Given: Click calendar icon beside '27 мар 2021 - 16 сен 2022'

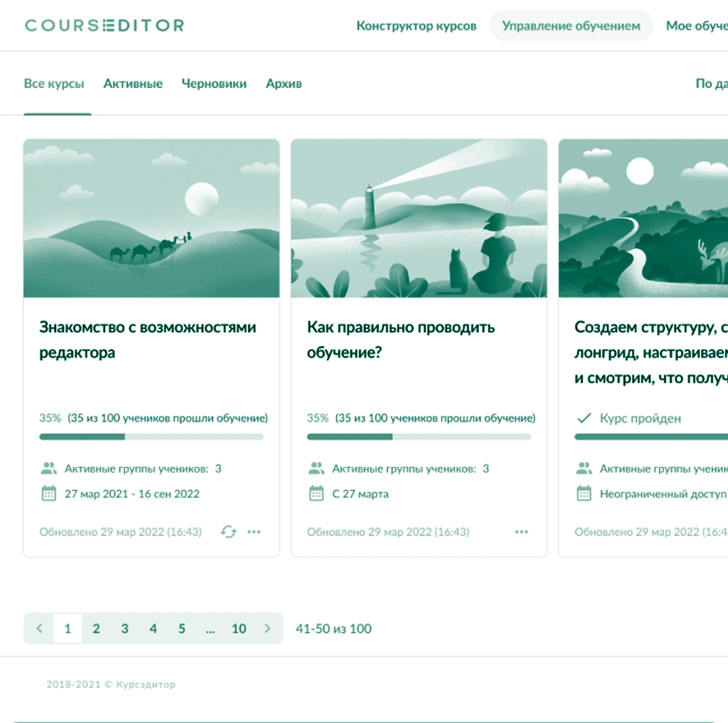Looking at the screenshot, I should click(x=49, y=493).
